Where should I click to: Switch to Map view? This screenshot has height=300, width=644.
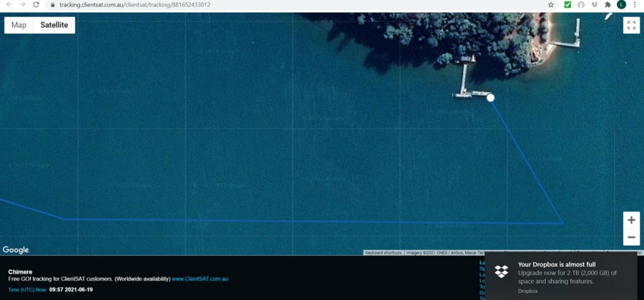[x=19, y=25]
